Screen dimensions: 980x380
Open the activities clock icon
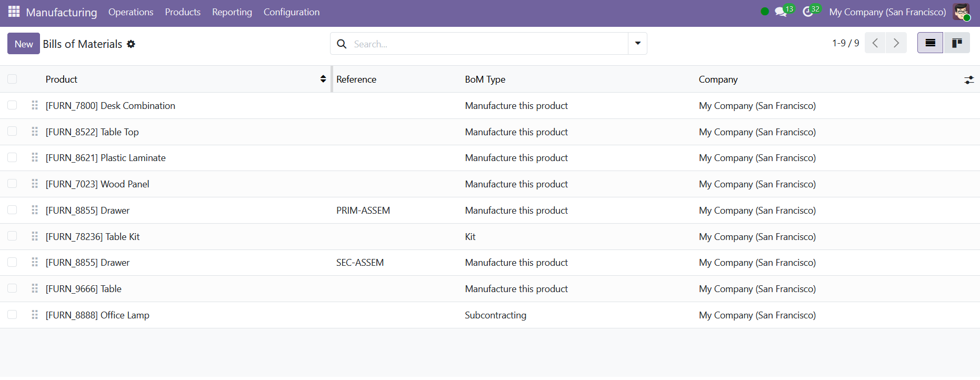click(x=808, y=12)
